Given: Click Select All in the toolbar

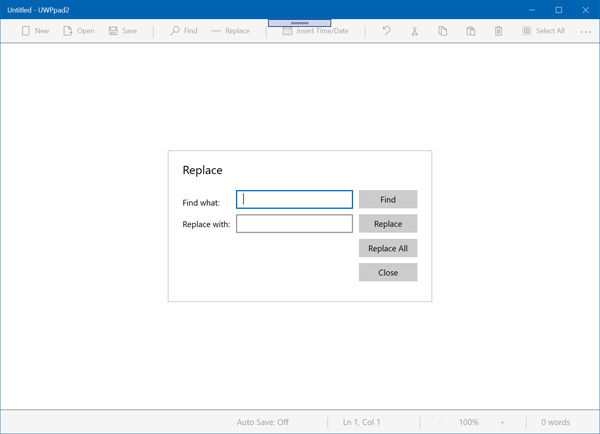Looking at the screenshot, I should tap(543, 31).
